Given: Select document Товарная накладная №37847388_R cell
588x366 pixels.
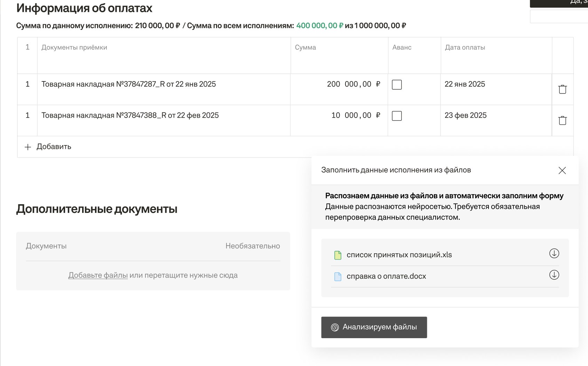Looking at the screenshot, I should tap(130, 116).
